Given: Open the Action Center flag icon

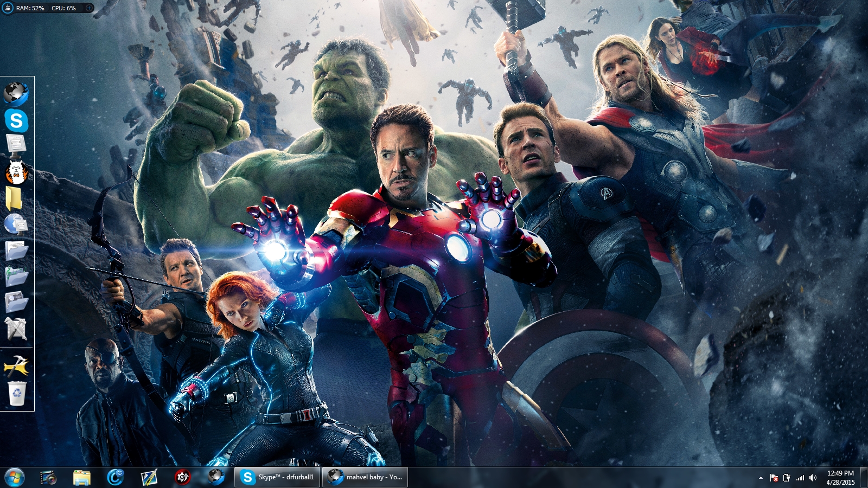Looking at the screenshot, I should [x=774, y=478].
